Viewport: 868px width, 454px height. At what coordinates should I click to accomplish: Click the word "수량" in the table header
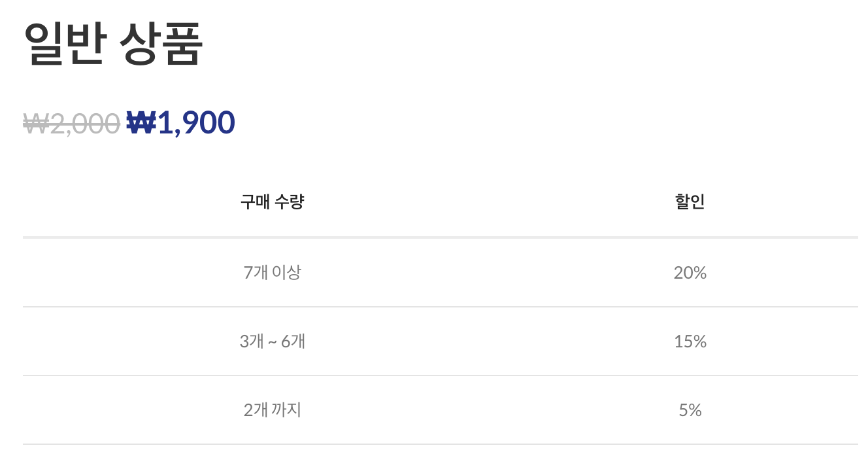coord(290,201)
